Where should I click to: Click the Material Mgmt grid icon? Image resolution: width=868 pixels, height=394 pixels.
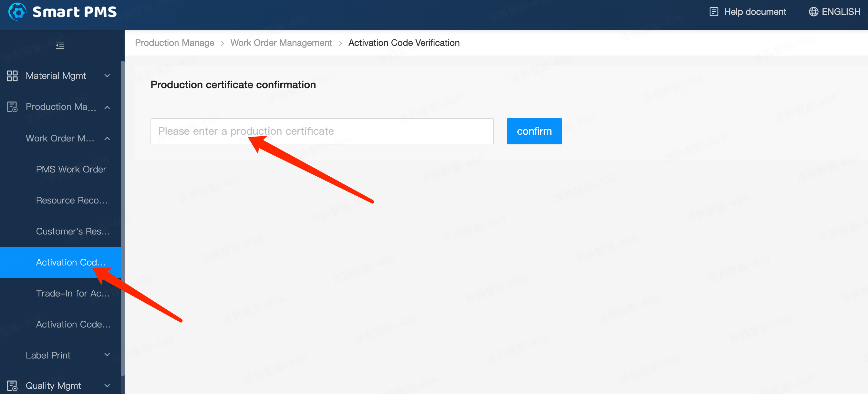12,76
